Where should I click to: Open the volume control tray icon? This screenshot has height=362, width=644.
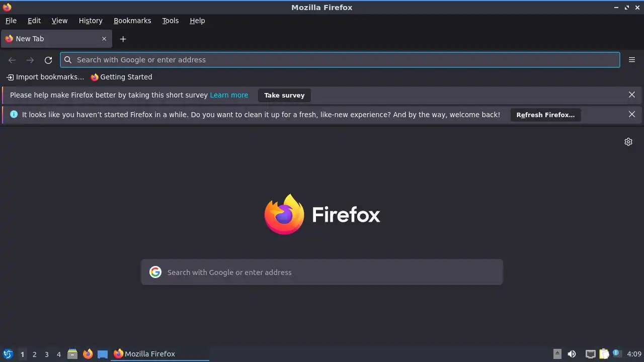point(572,354)
